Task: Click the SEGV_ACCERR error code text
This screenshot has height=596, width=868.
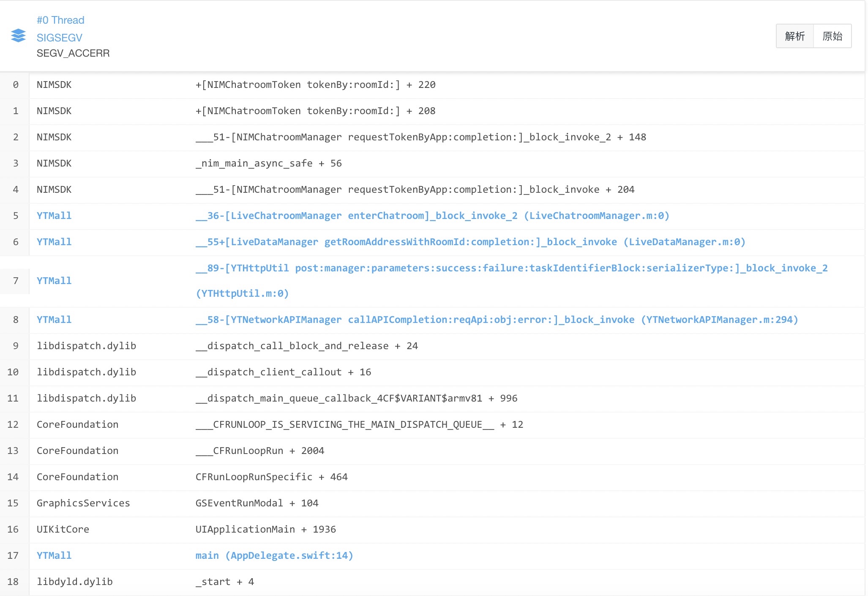Action: pyautogui.click(x=73, y=53)
